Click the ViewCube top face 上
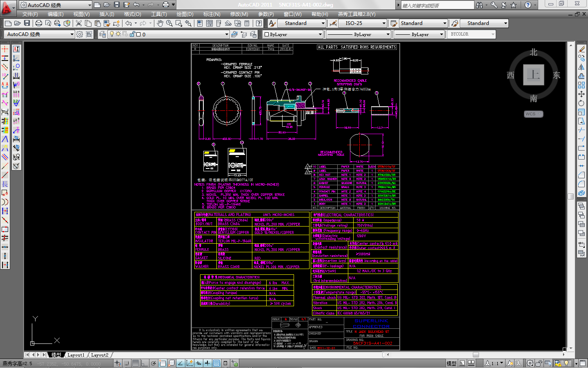588x368 pixels. click(533, 75)
